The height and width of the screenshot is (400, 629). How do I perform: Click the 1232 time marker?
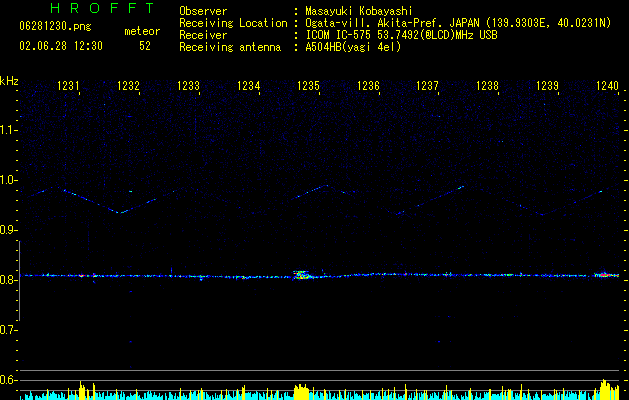(x=128, y=86)
